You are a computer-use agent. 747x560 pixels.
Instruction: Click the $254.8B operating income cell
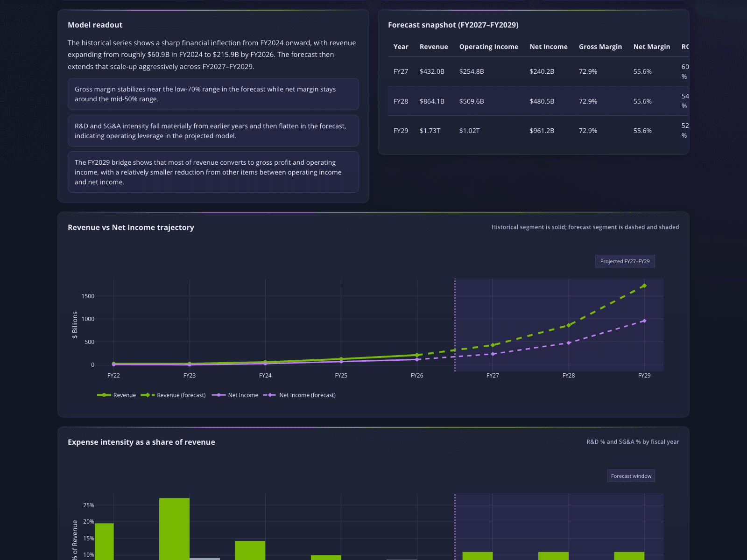point(472,71)
